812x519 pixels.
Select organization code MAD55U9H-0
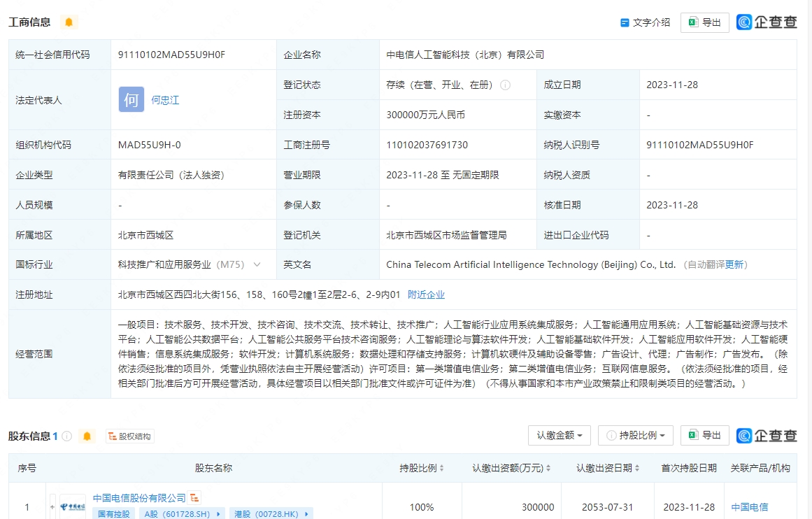click(150, 145)
